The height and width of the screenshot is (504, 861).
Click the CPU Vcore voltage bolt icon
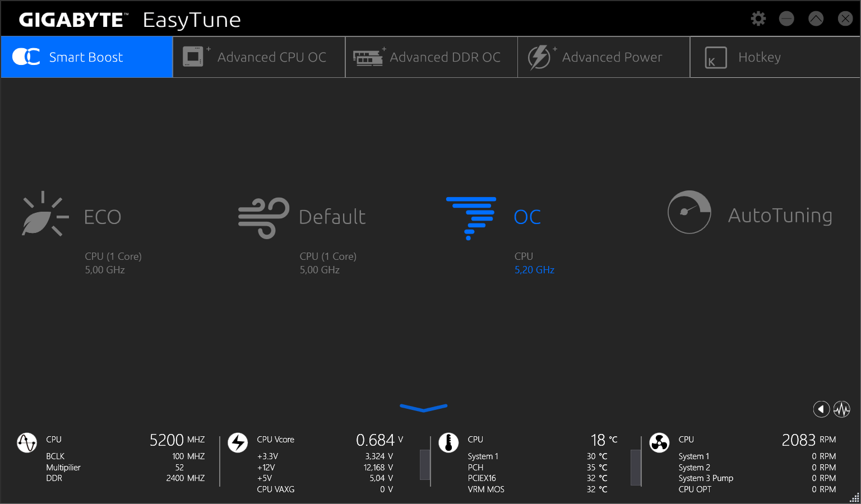[238, 442]
